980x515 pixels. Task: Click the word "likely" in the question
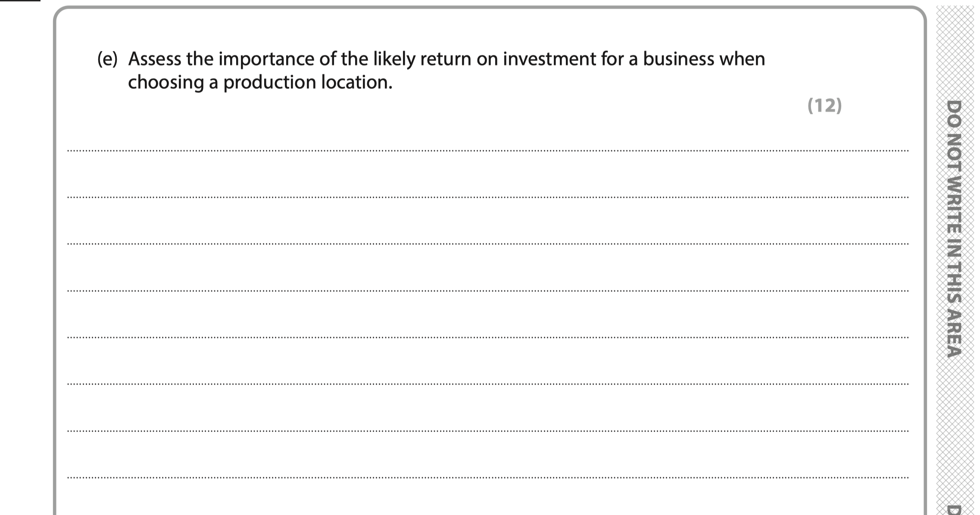pyautogui.click(x=393, y=59)
